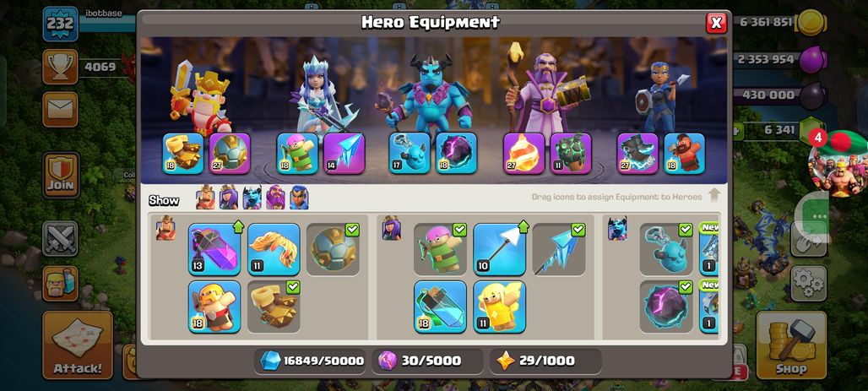Screen dimensions: 868x391
Task: Collapse the equipment panel with the up arrow
Action: [714, 196]
